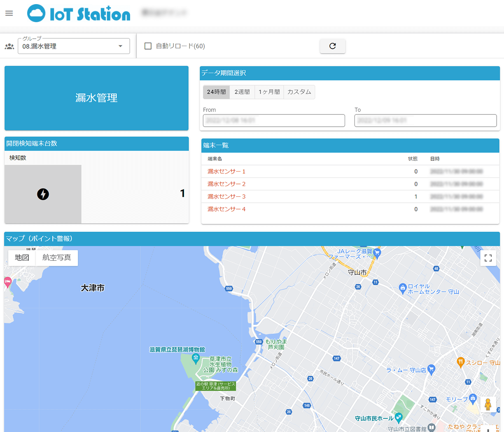Select the 24時間 period tab
The image size is (504, 432).
pyautogui.click(x=216, y=92)
